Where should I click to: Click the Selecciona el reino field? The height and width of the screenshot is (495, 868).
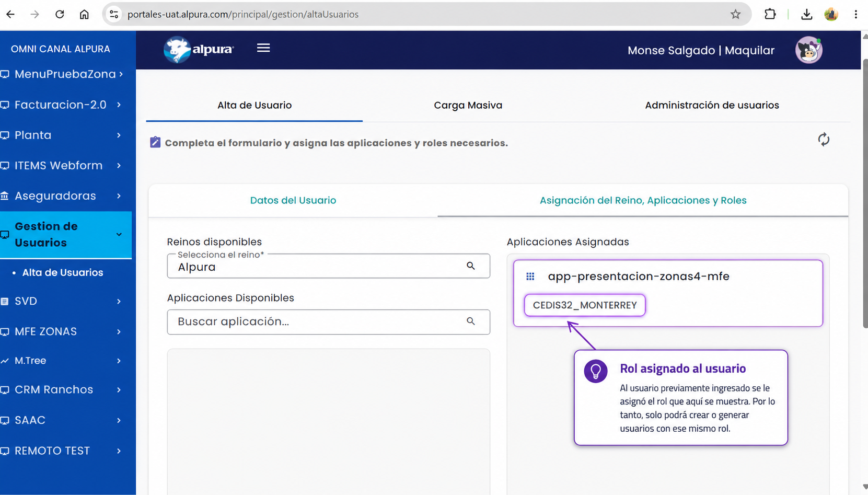click(328, 266)
